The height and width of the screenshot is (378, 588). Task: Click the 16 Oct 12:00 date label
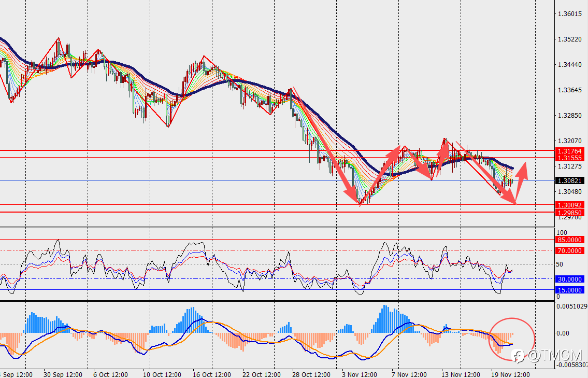click(212, 374)
